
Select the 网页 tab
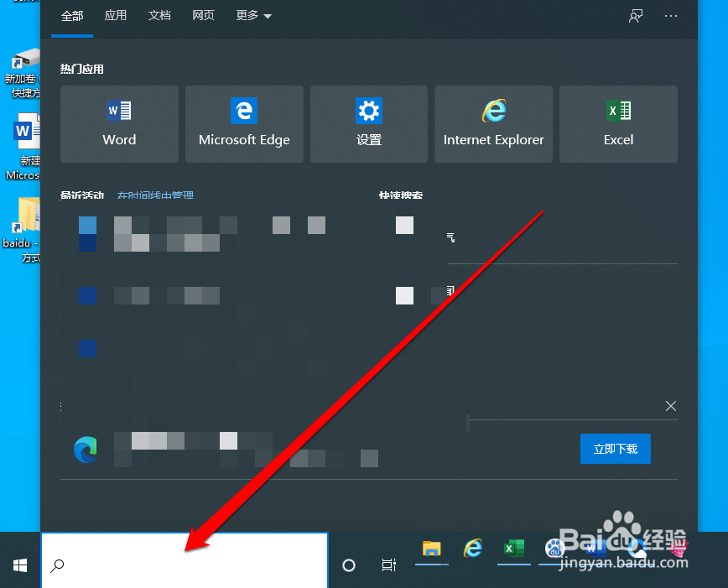[x=203, y=15]
